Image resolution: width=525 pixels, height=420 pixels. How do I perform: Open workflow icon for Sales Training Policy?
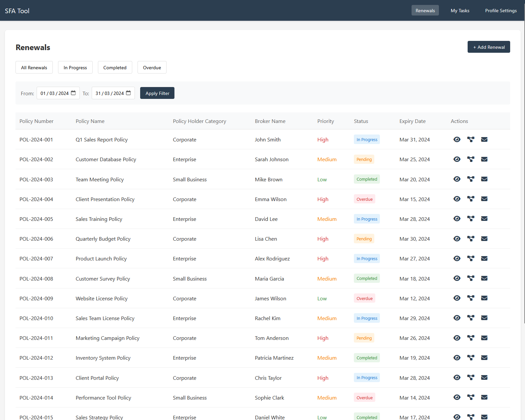click(x=471, y=219)
